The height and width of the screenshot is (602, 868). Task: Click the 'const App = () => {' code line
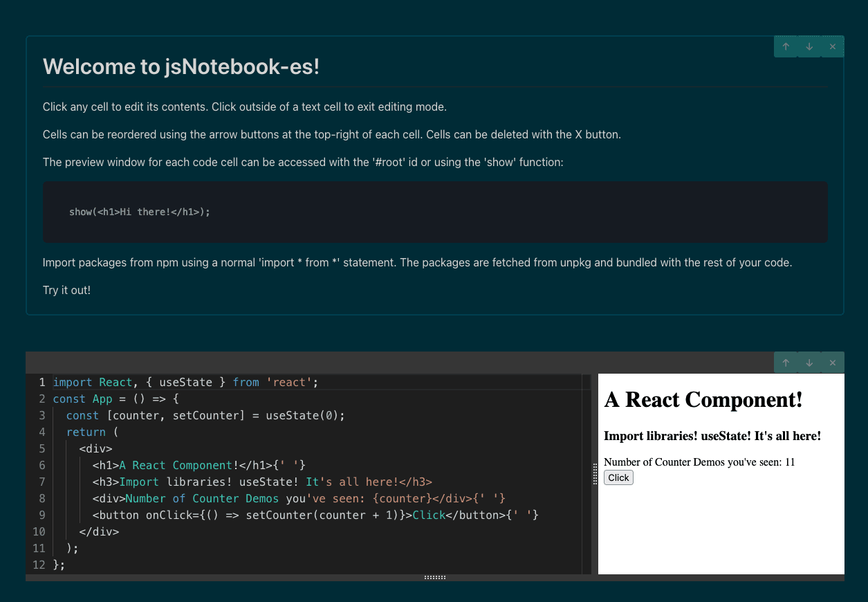[116, 399]
